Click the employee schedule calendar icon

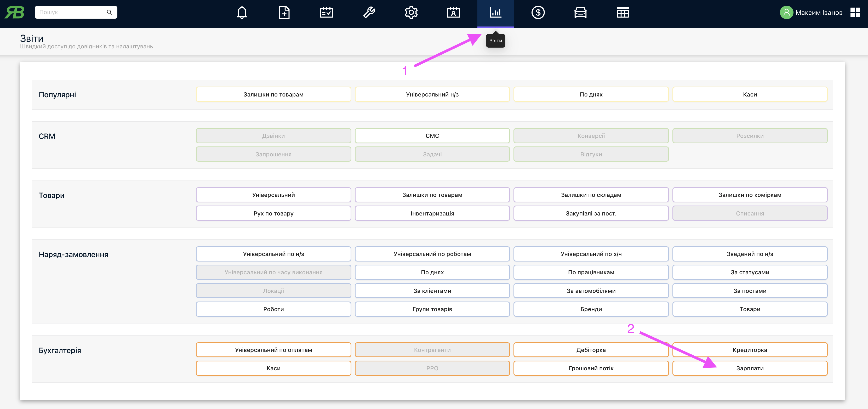coord(453,13)
